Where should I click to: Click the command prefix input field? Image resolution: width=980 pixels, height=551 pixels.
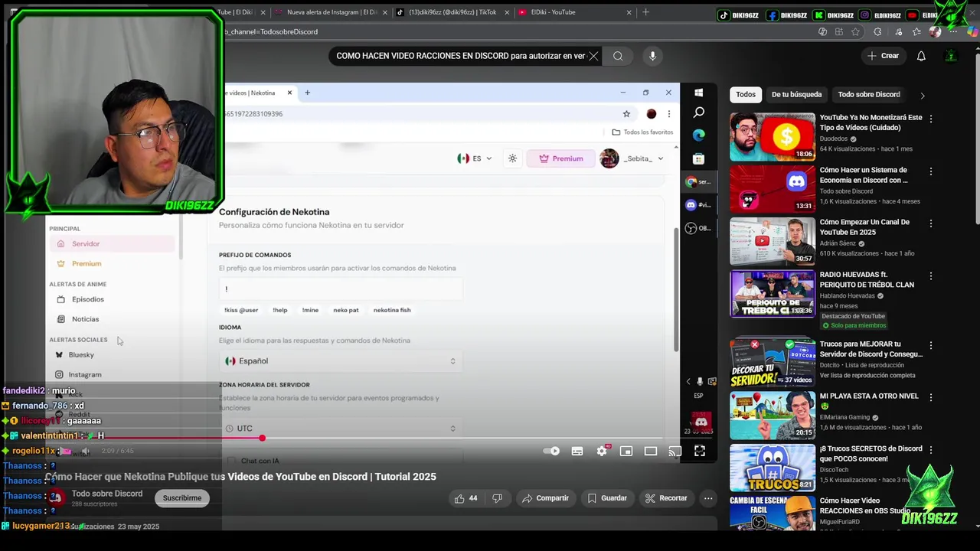click(341, 289)
